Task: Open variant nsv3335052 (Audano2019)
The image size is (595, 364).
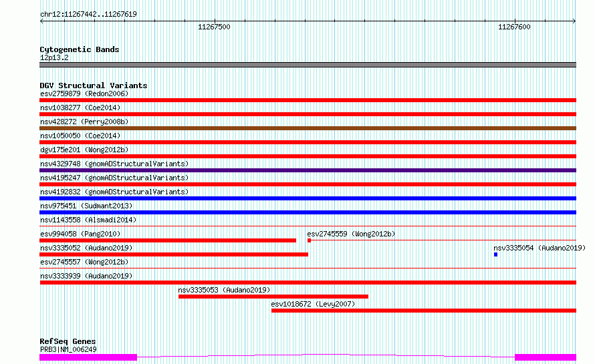Action: point(86,248)
